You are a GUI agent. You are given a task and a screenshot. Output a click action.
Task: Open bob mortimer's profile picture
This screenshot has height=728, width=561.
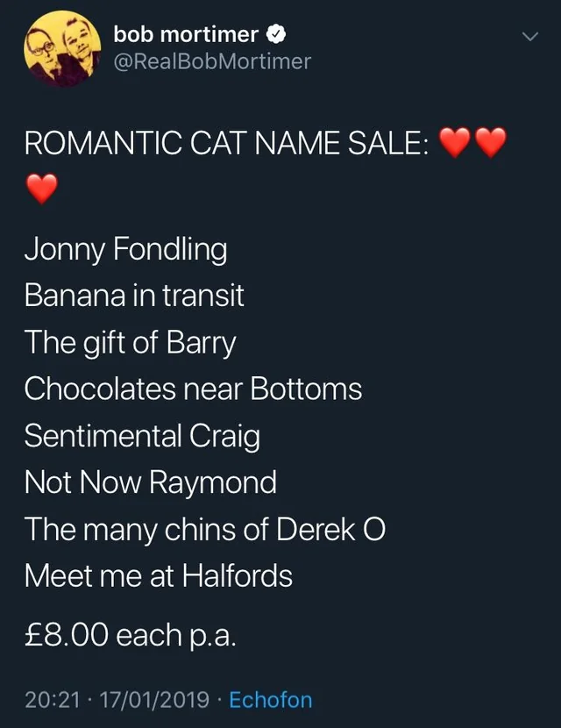(61, 48)
